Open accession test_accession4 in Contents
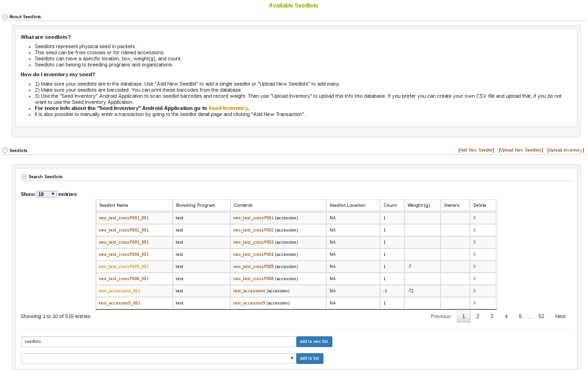 coord(249,291)
